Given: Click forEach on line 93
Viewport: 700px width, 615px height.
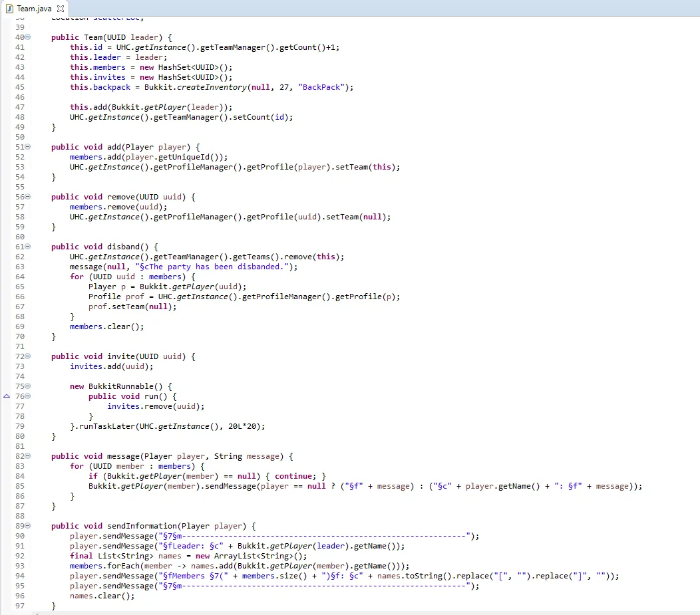Looking at the screenshot, I should pyautogui.click(x=123, y=566).
